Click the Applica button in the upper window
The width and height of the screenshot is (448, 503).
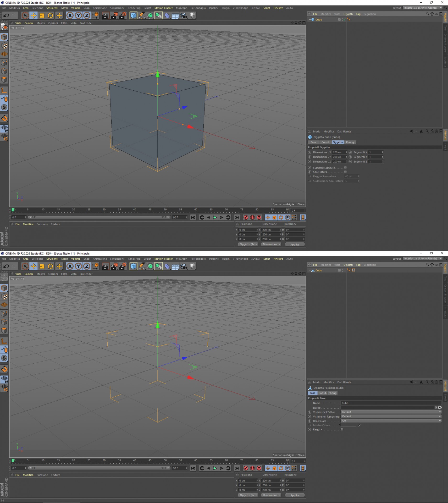tap(295, 244)
